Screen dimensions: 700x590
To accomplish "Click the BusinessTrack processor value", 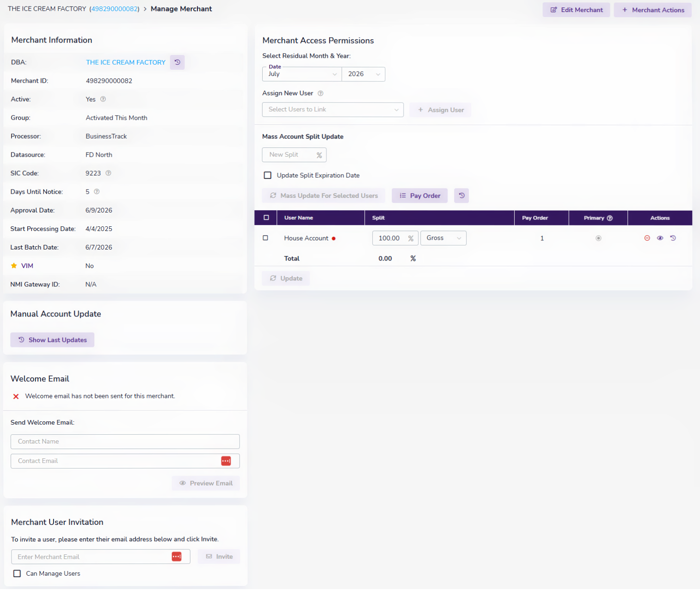I will coord(106,136).
